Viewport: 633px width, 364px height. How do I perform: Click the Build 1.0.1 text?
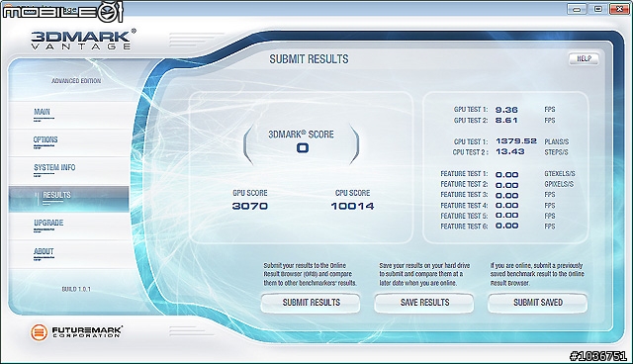point(76,290)
